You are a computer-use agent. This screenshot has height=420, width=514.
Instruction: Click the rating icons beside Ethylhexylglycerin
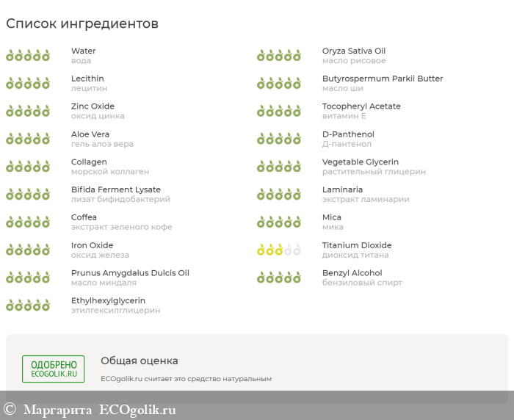pos(28,305)
